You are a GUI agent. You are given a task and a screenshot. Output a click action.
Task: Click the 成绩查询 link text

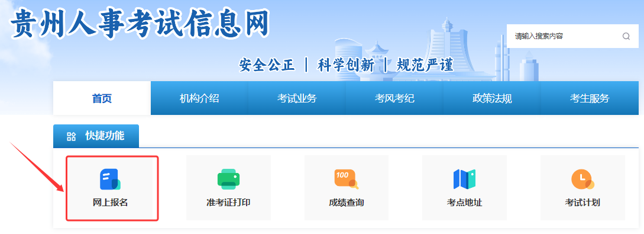346,203
